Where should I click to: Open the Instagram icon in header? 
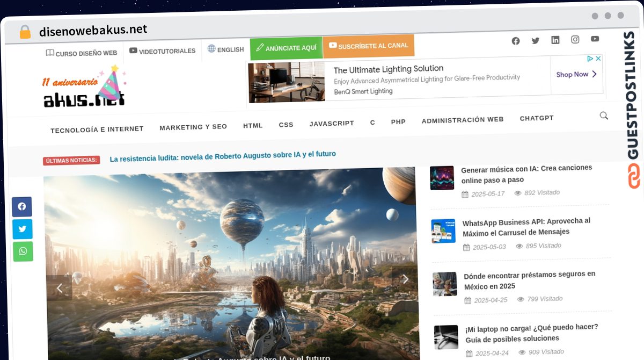(x=575, y=39)
